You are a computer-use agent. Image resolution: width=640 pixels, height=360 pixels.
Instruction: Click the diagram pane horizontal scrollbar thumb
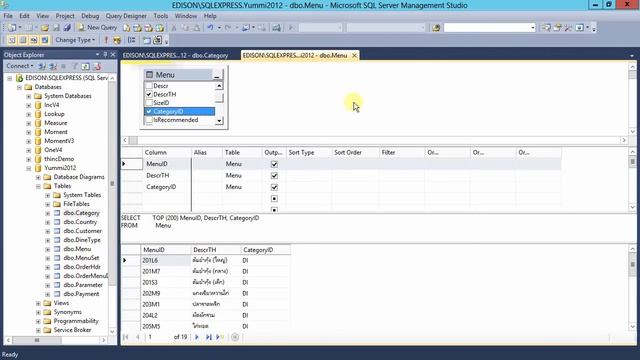click(133, 140)
